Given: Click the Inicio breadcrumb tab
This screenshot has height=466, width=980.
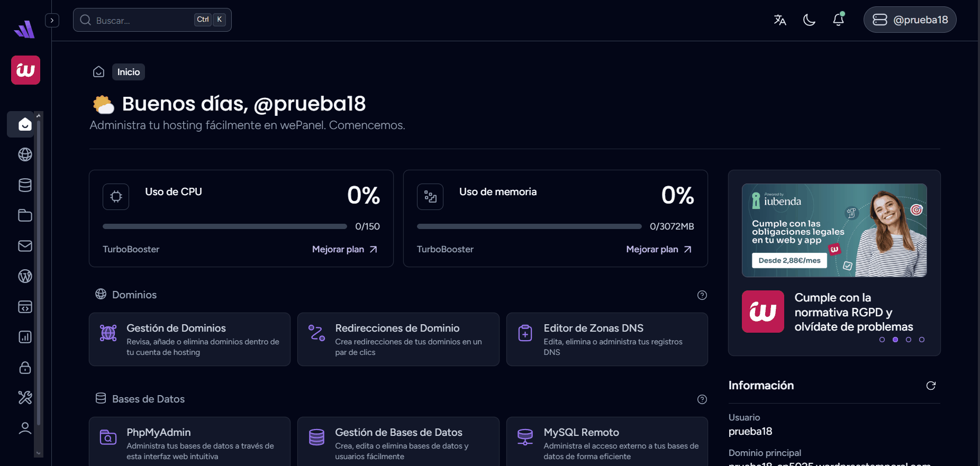Looking at the screenshot, I should pos(129,72).
